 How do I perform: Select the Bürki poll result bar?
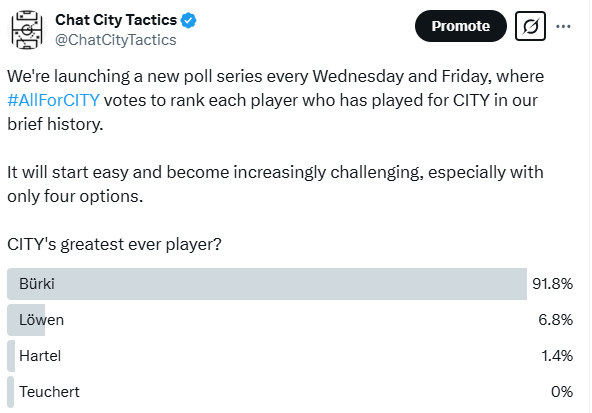pyautogui.click(x=267, y=284)
